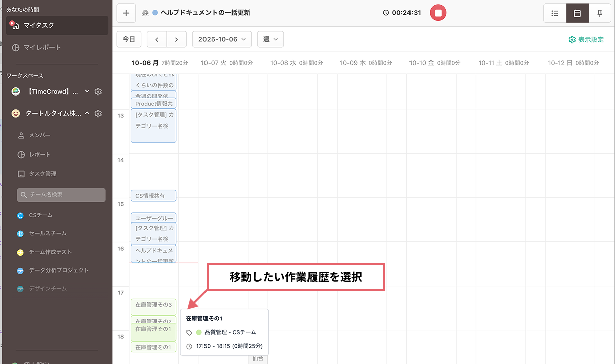
Task: Open the 週 view range dropdown
Action: 270,39
